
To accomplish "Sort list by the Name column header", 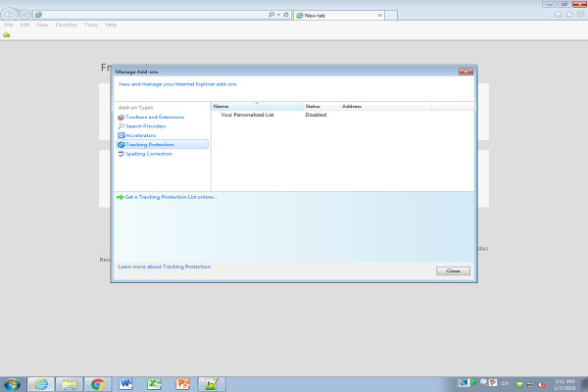I will tap(257, 106).
